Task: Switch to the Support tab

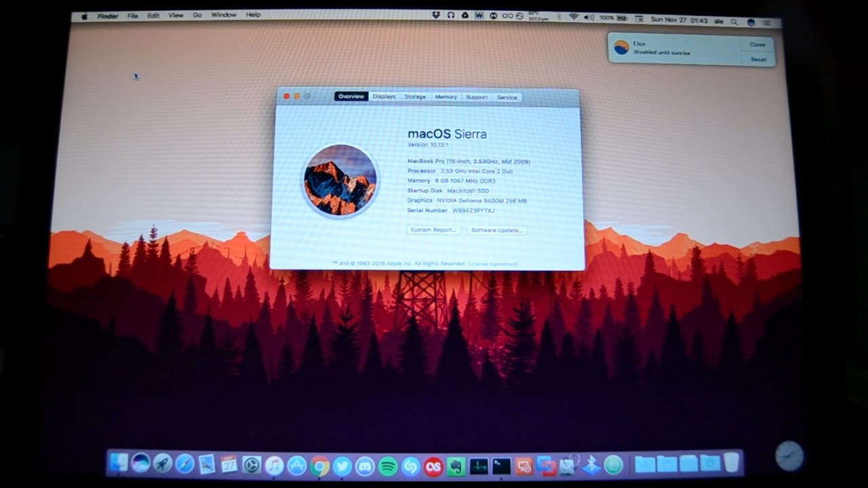Action: (x=477, y=97)
